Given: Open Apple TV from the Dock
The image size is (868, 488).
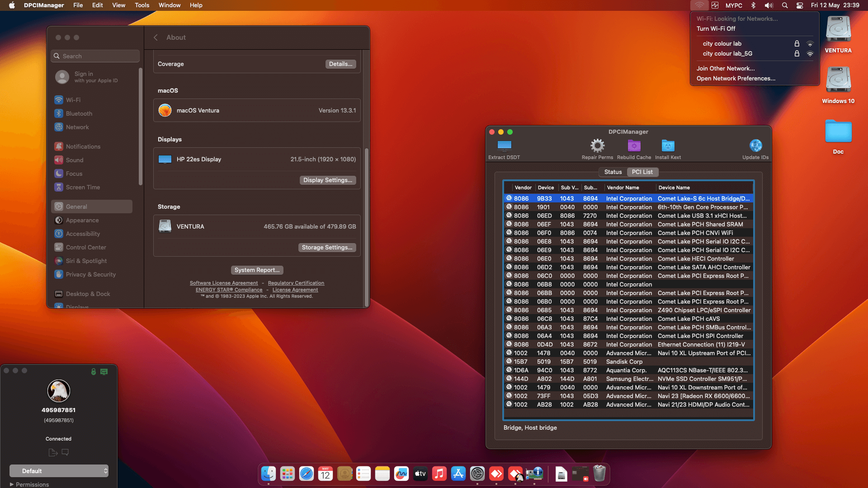Looking at the screenshot, I should click(420, 474).
